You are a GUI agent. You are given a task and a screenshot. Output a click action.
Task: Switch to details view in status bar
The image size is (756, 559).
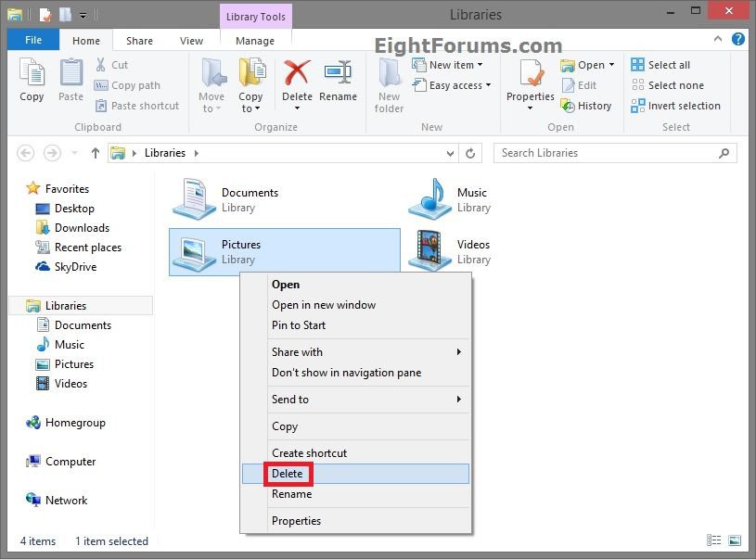[714, 540]
